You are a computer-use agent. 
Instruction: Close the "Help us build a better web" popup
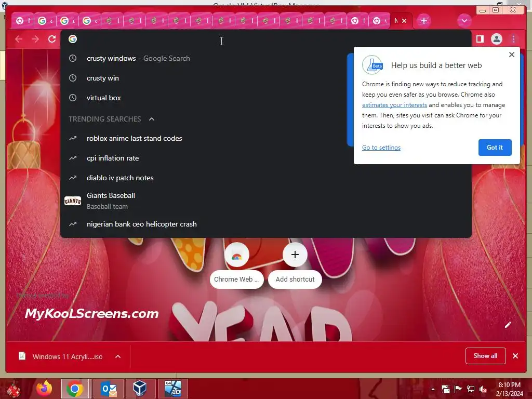(x=512, y=55)
